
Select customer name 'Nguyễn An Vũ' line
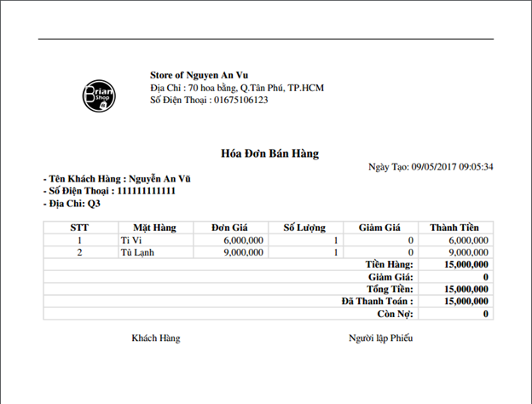[x=117, y=179]
